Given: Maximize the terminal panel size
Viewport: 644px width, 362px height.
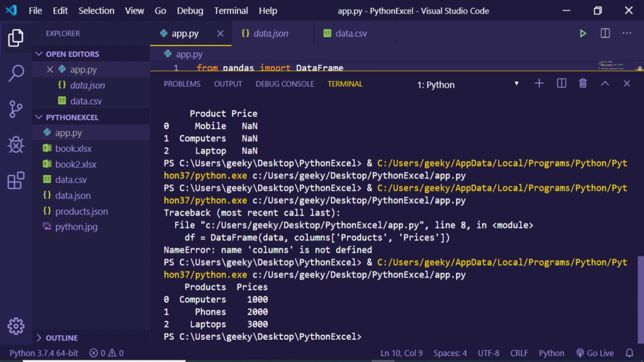Looking at the screenshot, I should pyautogui.click(x=605, y=83).
